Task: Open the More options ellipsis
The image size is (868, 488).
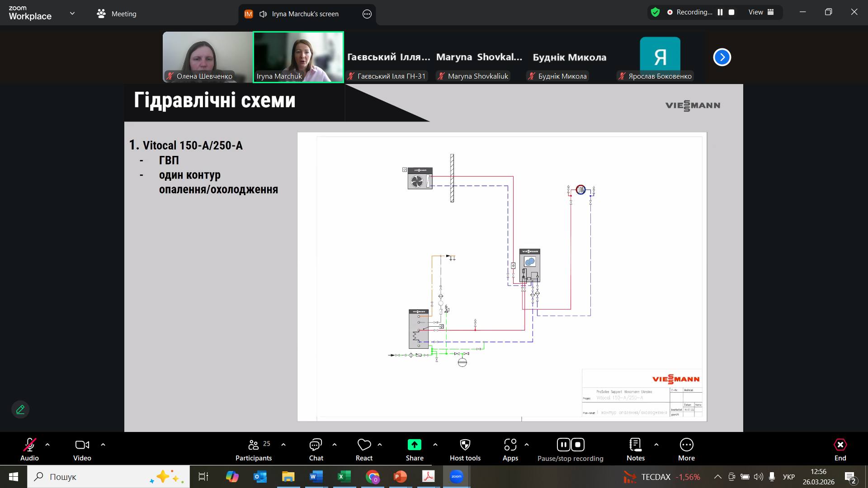Action: click(686, 445)
